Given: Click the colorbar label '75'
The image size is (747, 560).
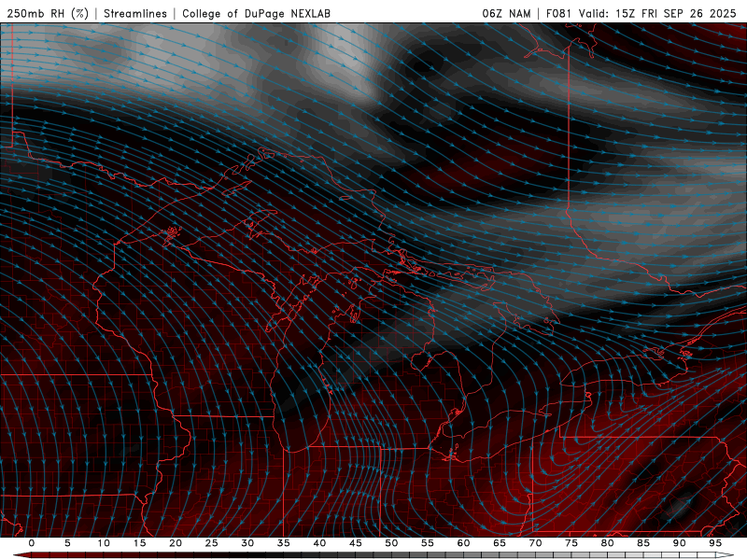Looking at the screenshot, I should coord(571,543).
